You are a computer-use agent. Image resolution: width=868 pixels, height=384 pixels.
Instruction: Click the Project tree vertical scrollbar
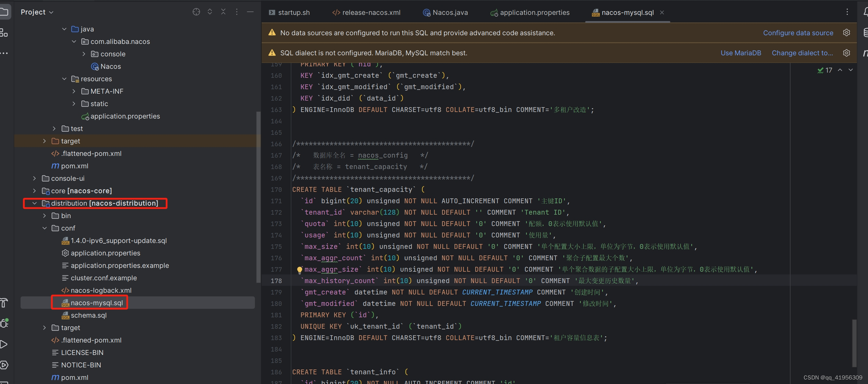click(x=258, y=197)
